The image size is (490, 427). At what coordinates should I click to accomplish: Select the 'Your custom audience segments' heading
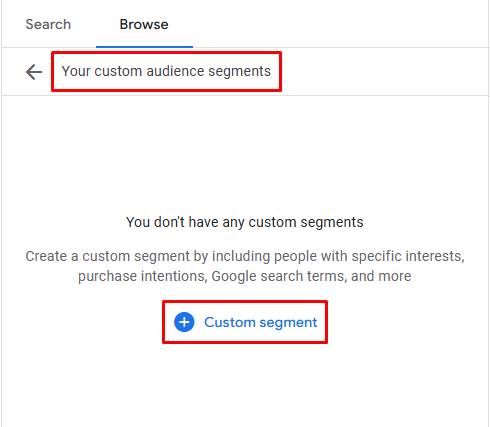click(x=166, y=71)
